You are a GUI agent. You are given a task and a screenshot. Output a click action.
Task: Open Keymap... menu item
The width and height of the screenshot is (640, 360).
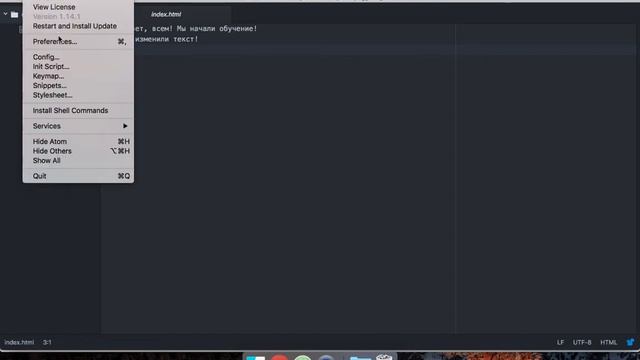[x=78, y=76]
